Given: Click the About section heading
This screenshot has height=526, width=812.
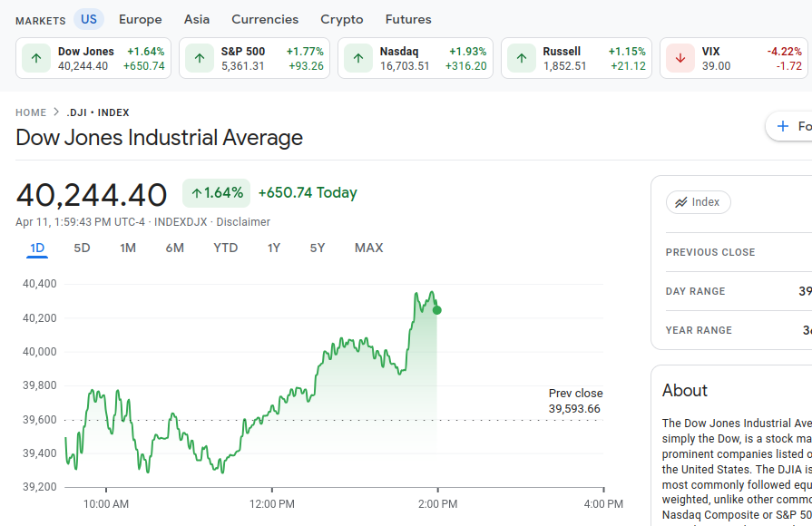Looking at the screenshot, I should [685, 390].
